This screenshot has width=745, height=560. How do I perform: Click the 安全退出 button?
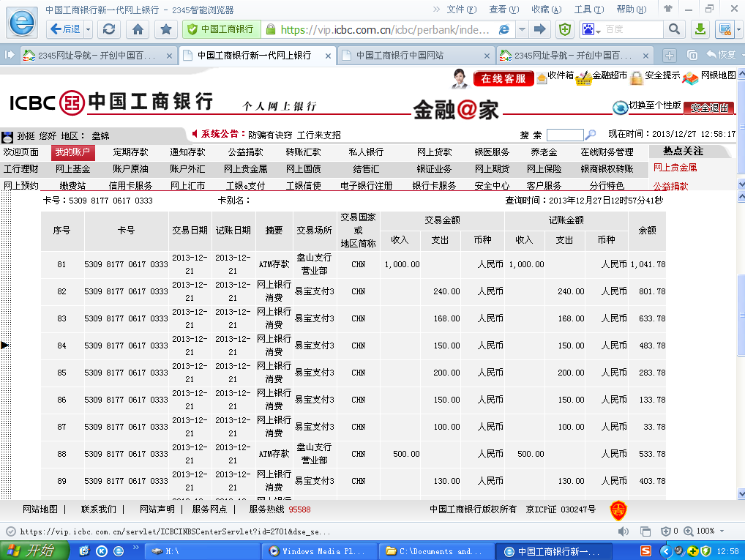708,108
